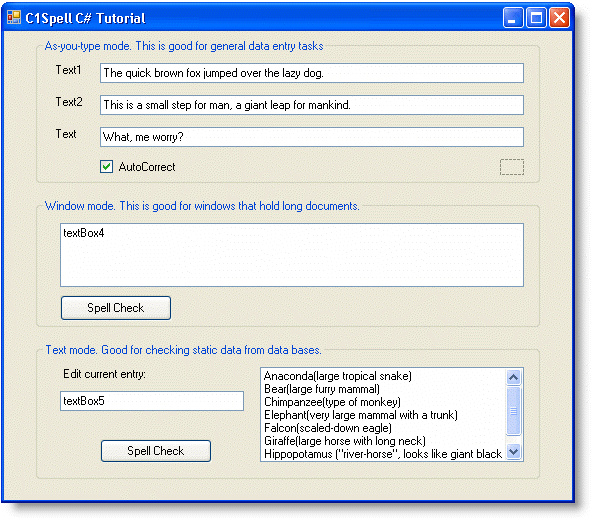
Task: Click the Window mode Spell Check button
Action: click(116, 308)
